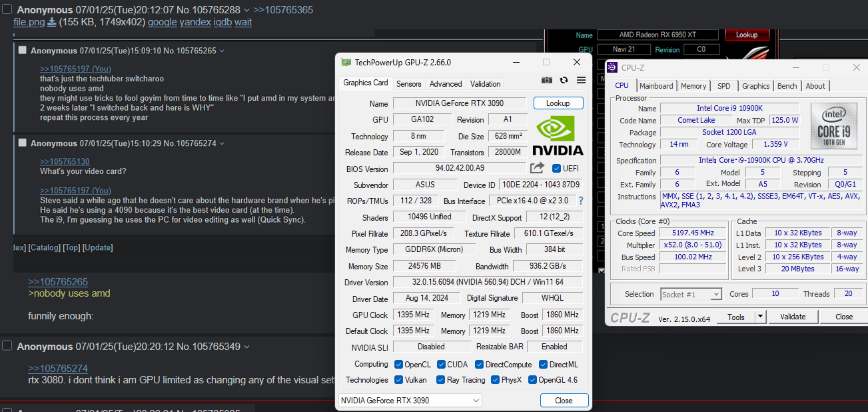
Task: Toggle the DirectML checkbox
Action: click(543, 365)
